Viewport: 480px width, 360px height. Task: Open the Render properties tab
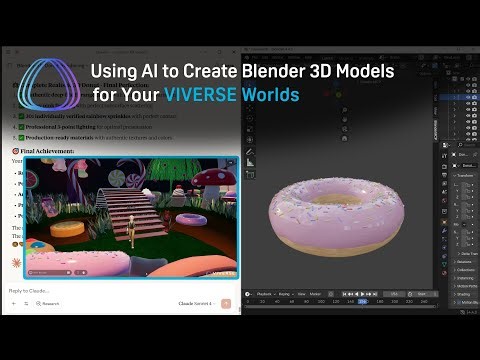444,167
